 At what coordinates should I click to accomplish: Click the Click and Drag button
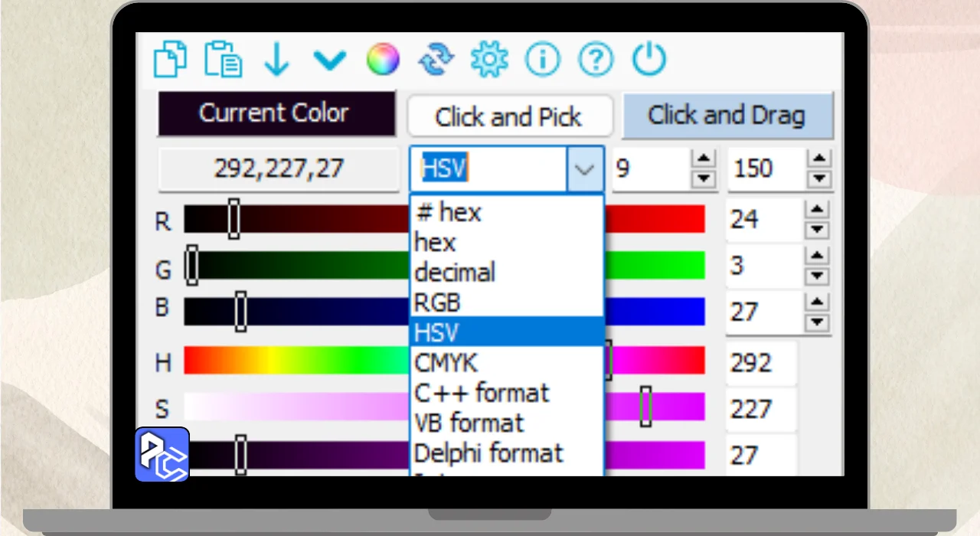click(727, 116)
